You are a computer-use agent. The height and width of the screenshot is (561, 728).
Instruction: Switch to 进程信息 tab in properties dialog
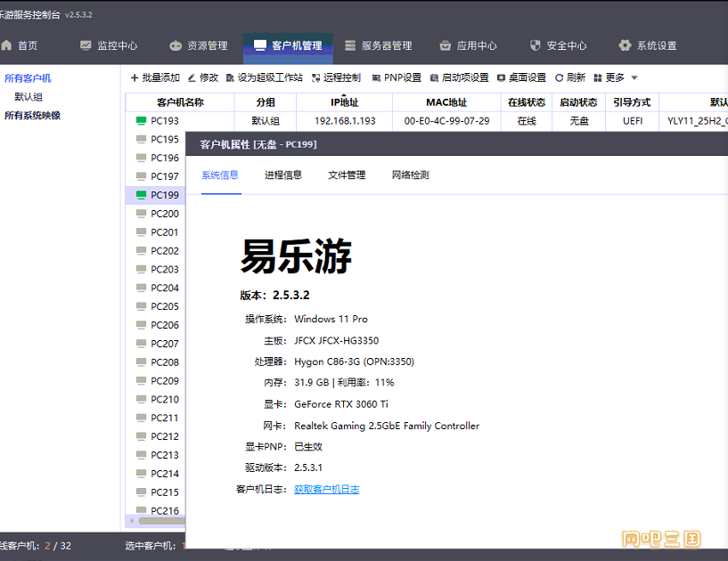pos(283,175)
